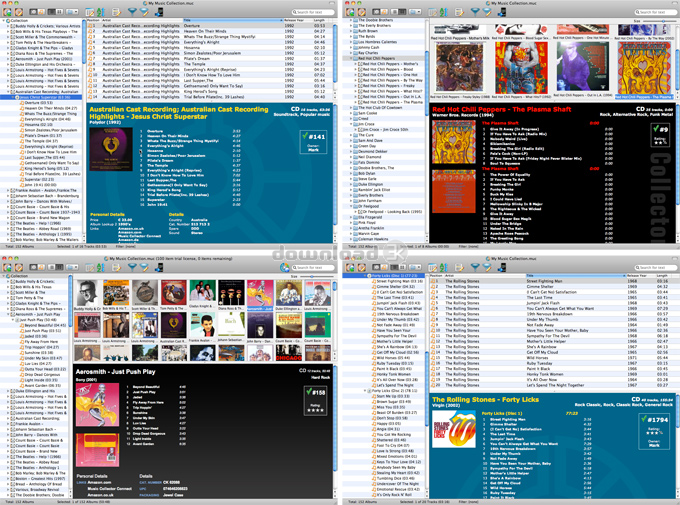680x505 pixels.
Task: Select the CHICAGO album cover thumbnail
Action: click(x=289, y=354)
